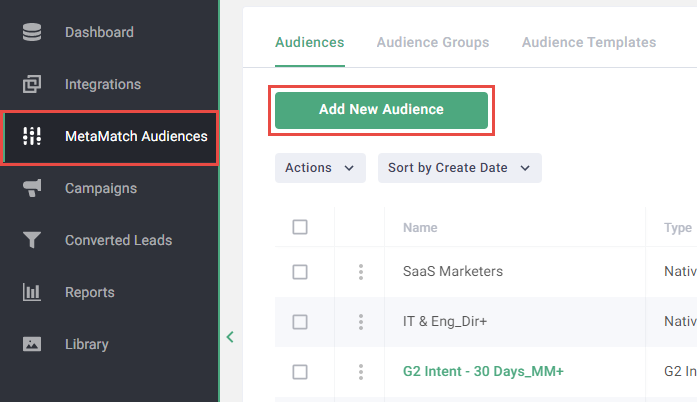The height and width of the screenshot is (402, 697).
Task: Click the Campaigns megaphone icon
Action: coord(32,188)
